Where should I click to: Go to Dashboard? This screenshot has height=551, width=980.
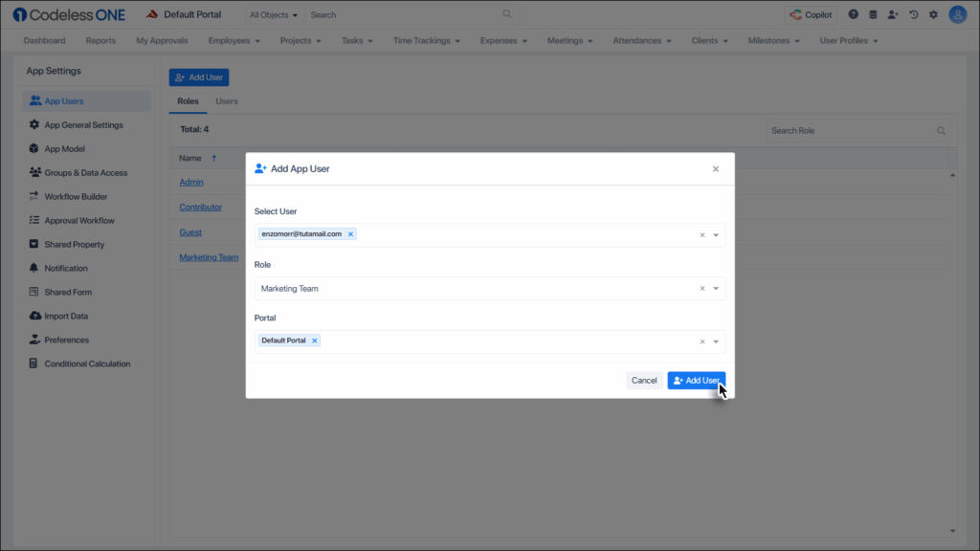pos(44,40)
